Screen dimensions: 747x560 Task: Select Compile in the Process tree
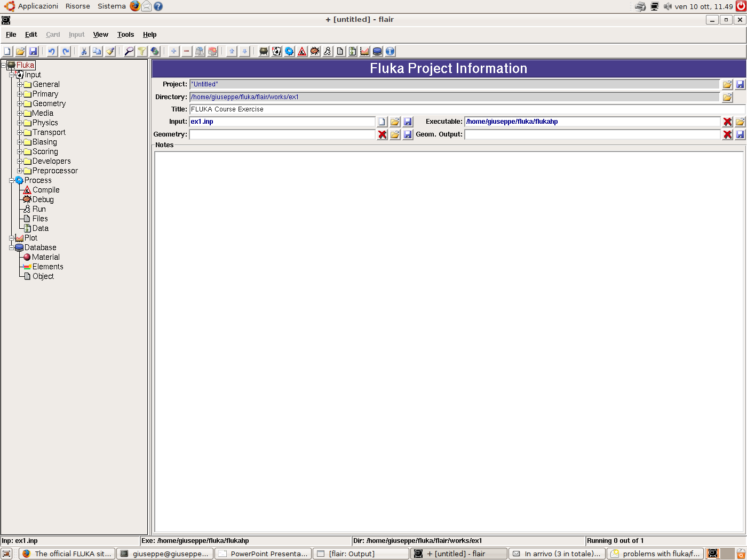[46, 190]
